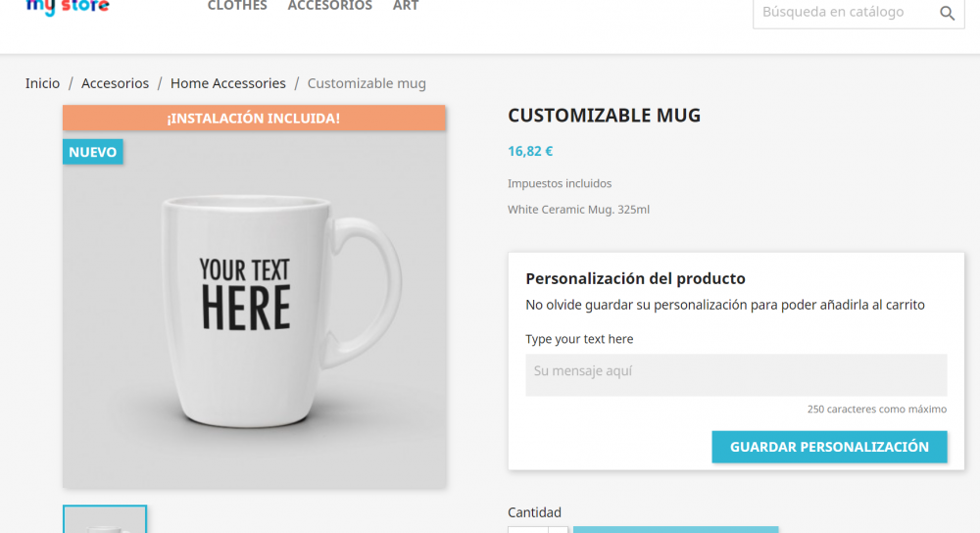The height and width of the screenshot is (533, 980).
Task: Open Accesorios breadcrumb link
Action: click(x=115, y=83)
